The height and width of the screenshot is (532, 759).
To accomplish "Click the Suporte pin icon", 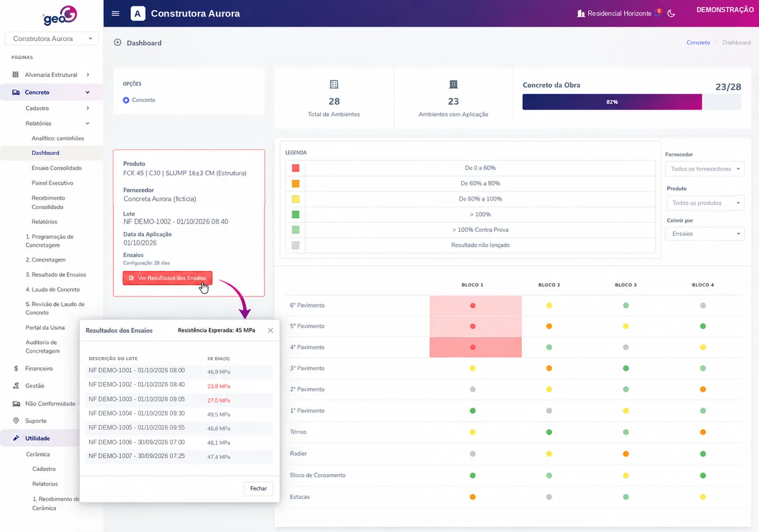I will [x=16, y=421].
